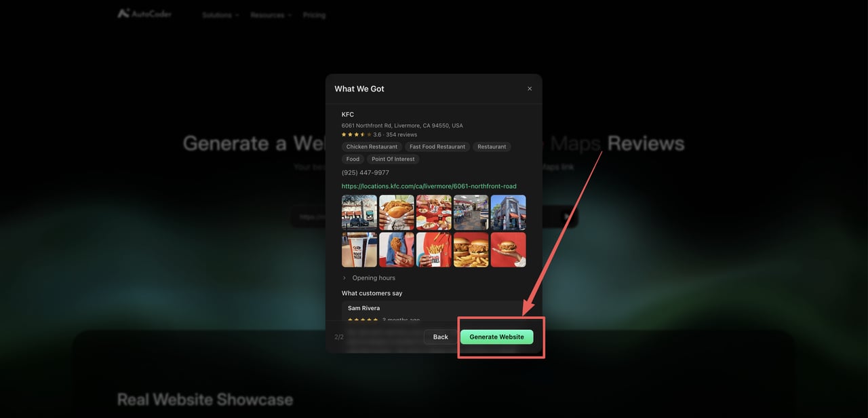The width and height of the screenshot is (868, 418).
Task: Go back with the Back button
Action: 441,337
